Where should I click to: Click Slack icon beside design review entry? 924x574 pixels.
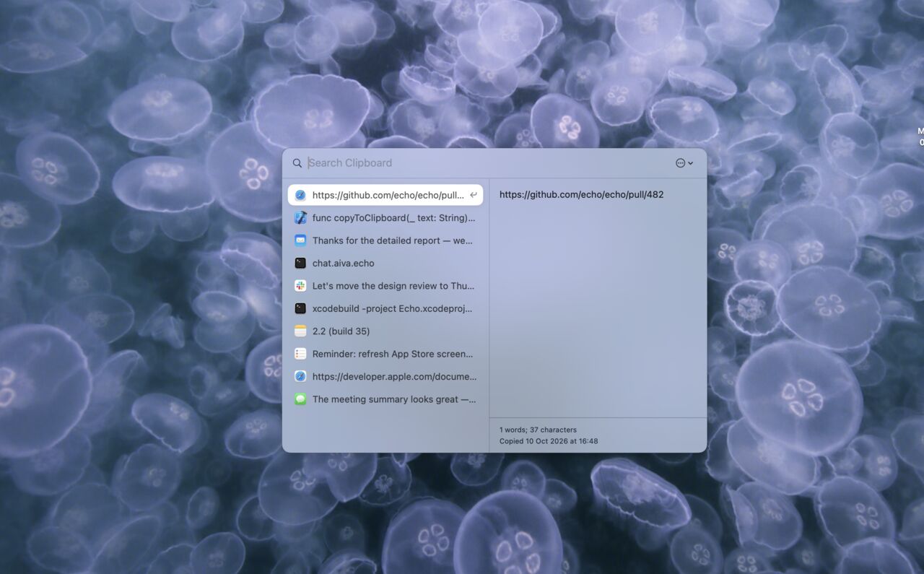[300, 286]
